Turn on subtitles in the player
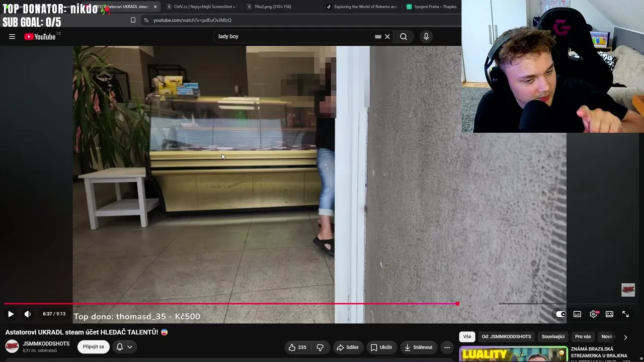 (x=577, y=314)
